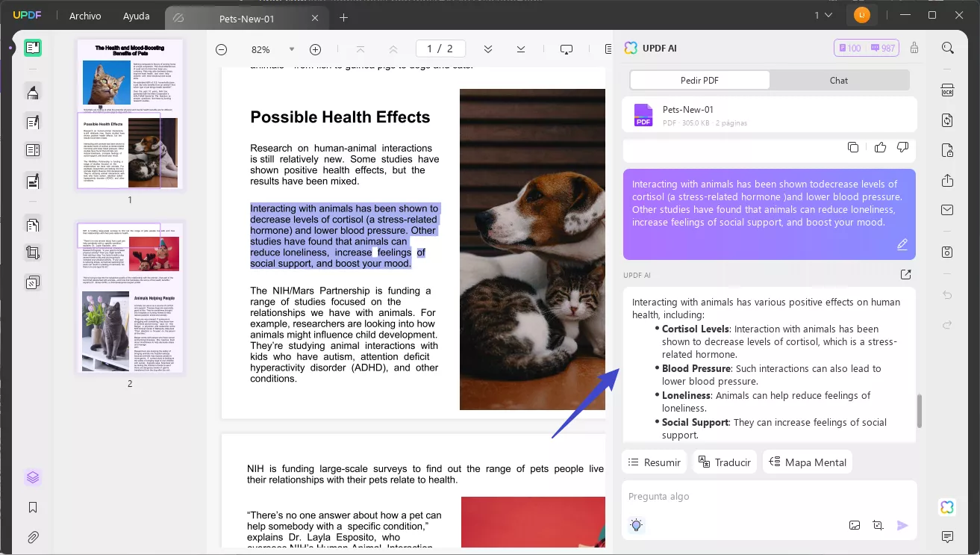Click the Traducir button
The image size is (980, 555).
(725, 462)
